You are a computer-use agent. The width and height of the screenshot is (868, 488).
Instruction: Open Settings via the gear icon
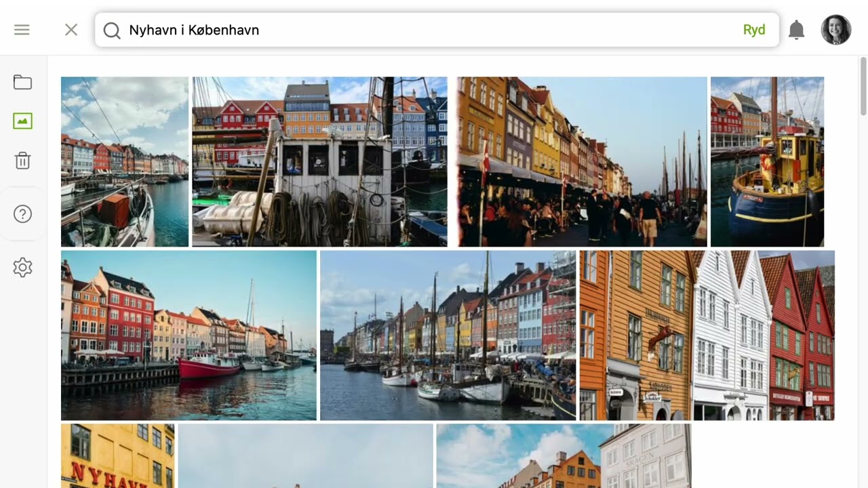[22, 268]
